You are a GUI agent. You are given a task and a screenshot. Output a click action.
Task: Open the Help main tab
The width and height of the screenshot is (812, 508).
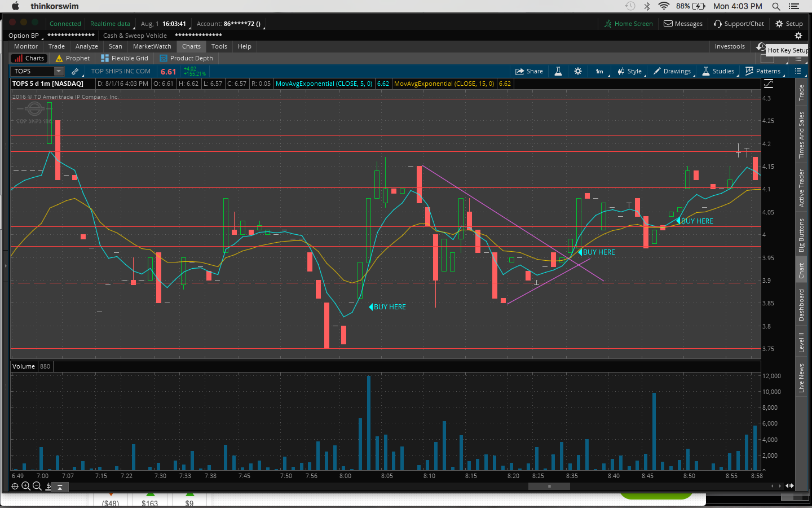coord(245,46)
